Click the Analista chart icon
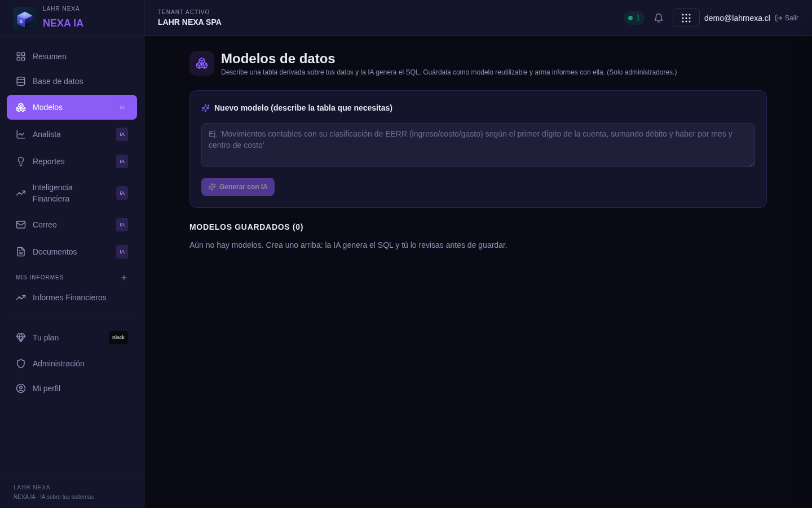This screenshot has width=812, height=508. (x=21, y=134)
